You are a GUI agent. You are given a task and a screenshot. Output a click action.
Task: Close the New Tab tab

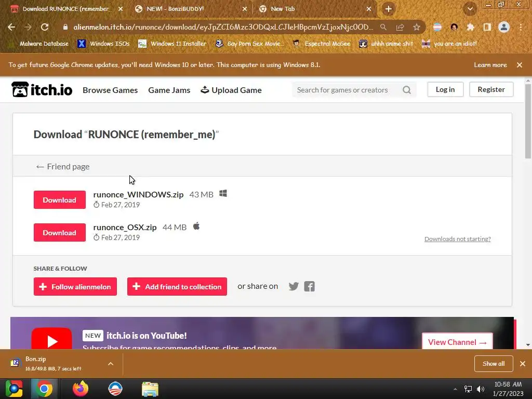click(369, 9)
